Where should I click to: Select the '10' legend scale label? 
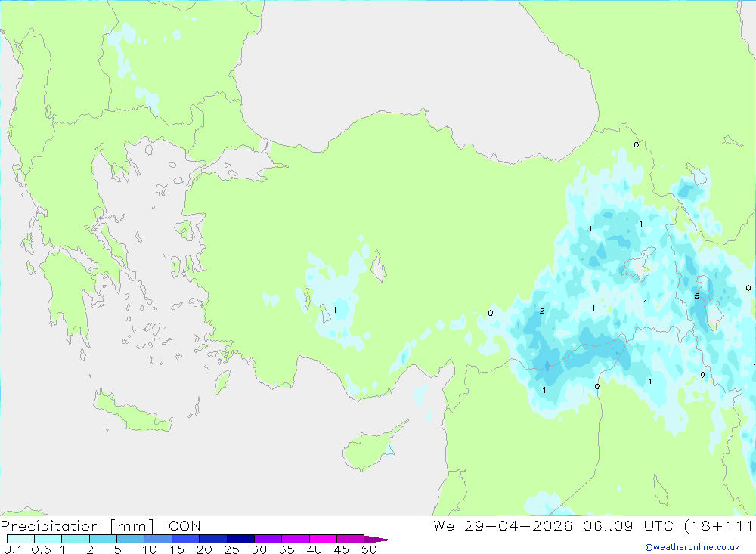pos(150,549)
